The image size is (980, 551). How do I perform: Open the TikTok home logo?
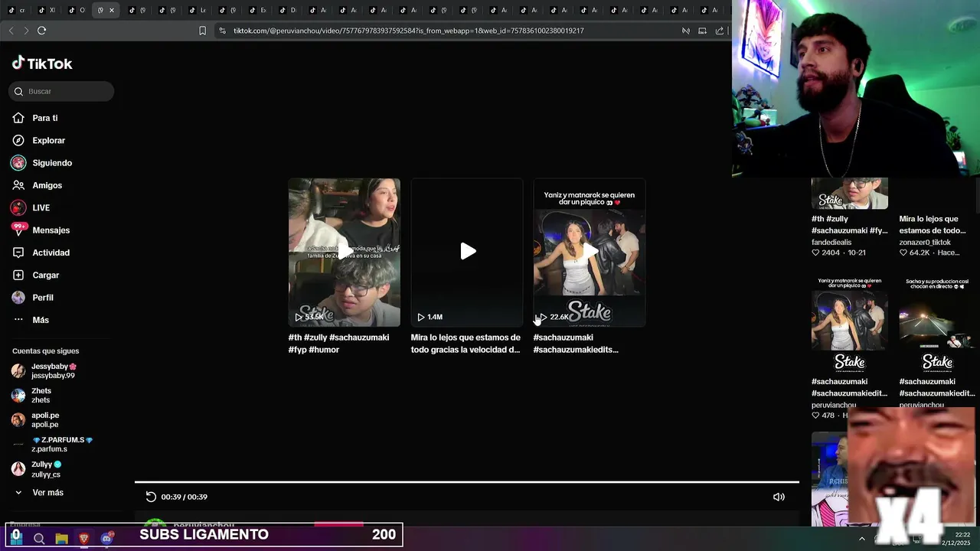[x=42, y=64]
